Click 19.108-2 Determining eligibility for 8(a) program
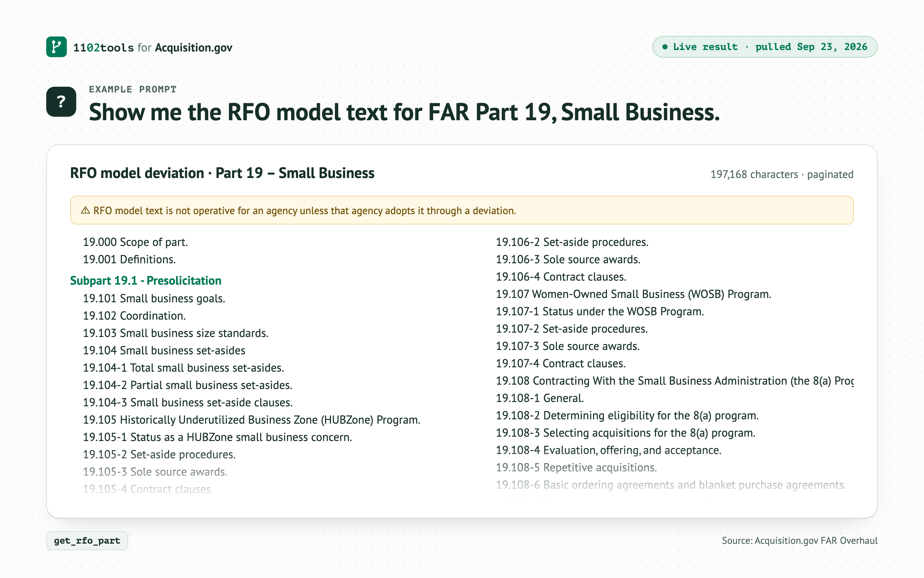 tap(627, 416)
